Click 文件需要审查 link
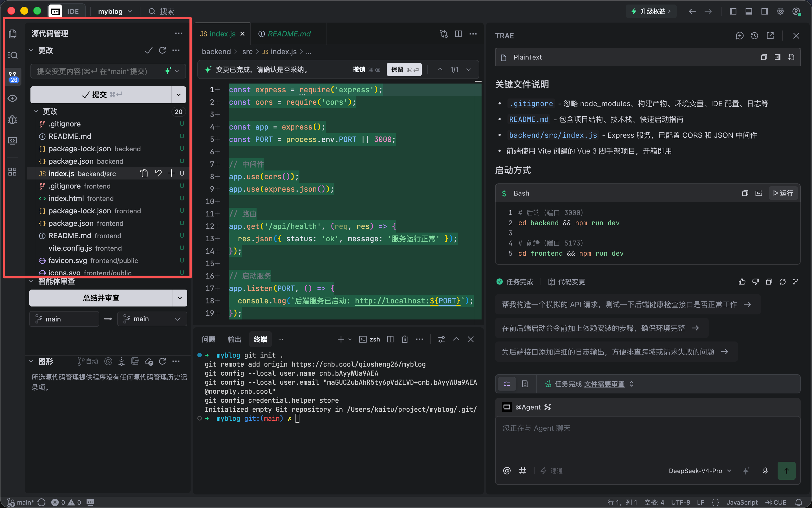 pos(604,384)
